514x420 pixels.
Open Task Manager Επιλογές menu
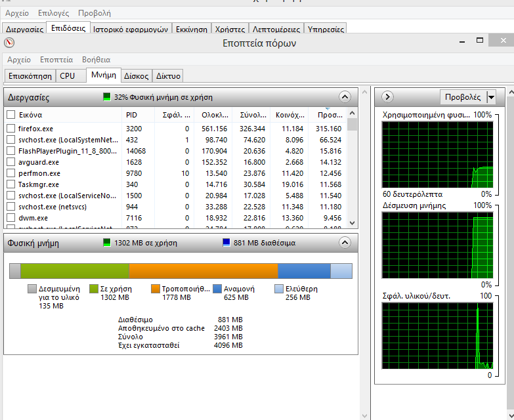click(53, 13)
